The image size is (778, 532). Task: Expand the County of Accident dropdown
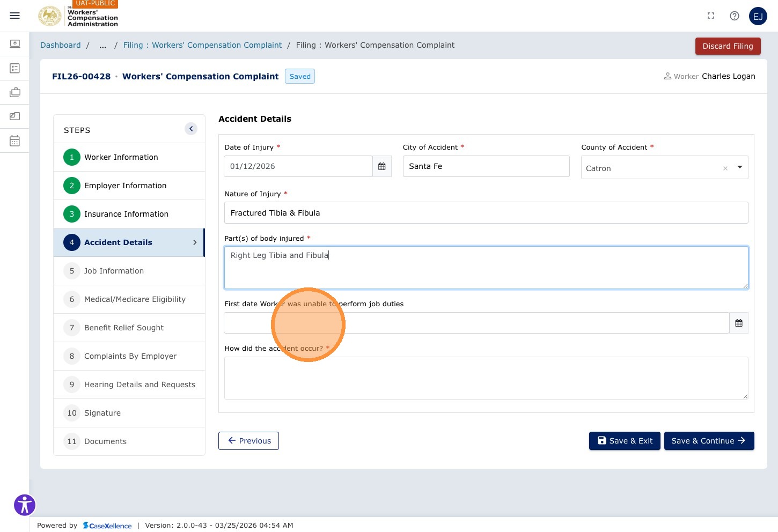[740, 167]
